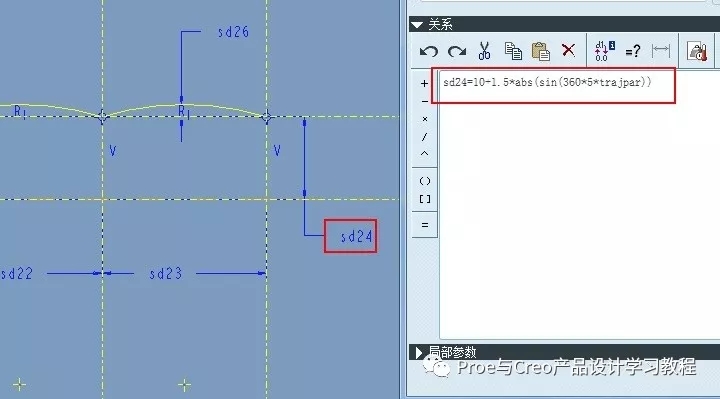Select the sd22 dimension label
Screen dimensions: 720x399
click(17, 274)
